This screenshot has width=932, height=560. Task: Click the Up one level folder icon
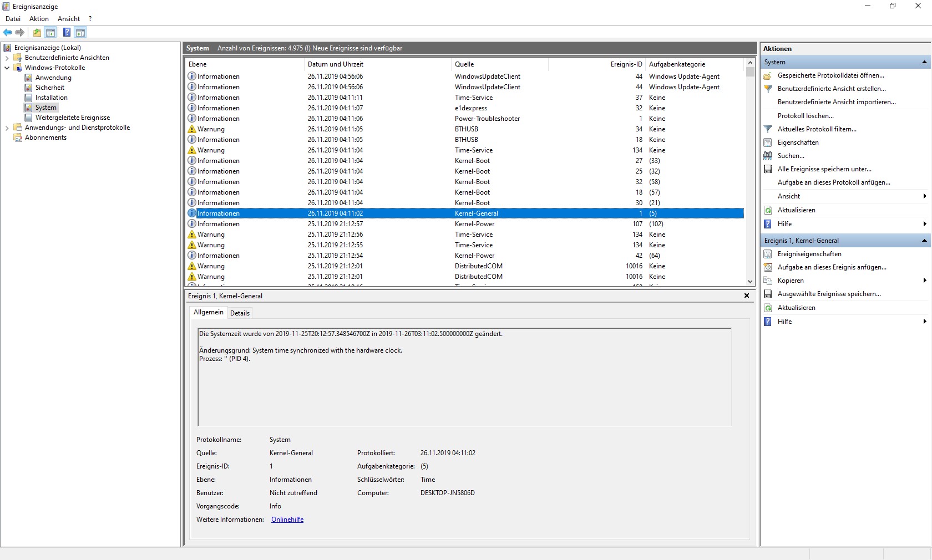(x=37, y=32)
